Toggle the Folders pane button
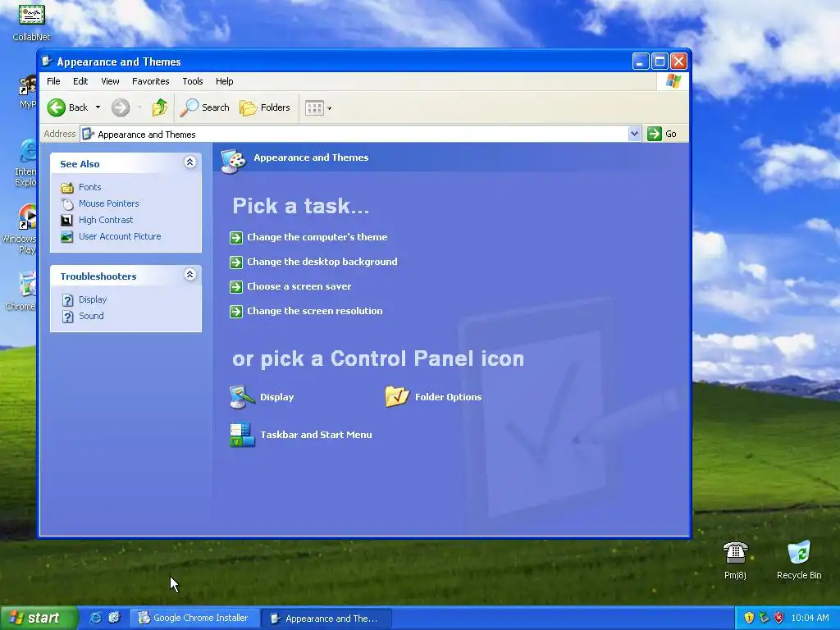Screen dimensions: 840x630 click(265, 107)
